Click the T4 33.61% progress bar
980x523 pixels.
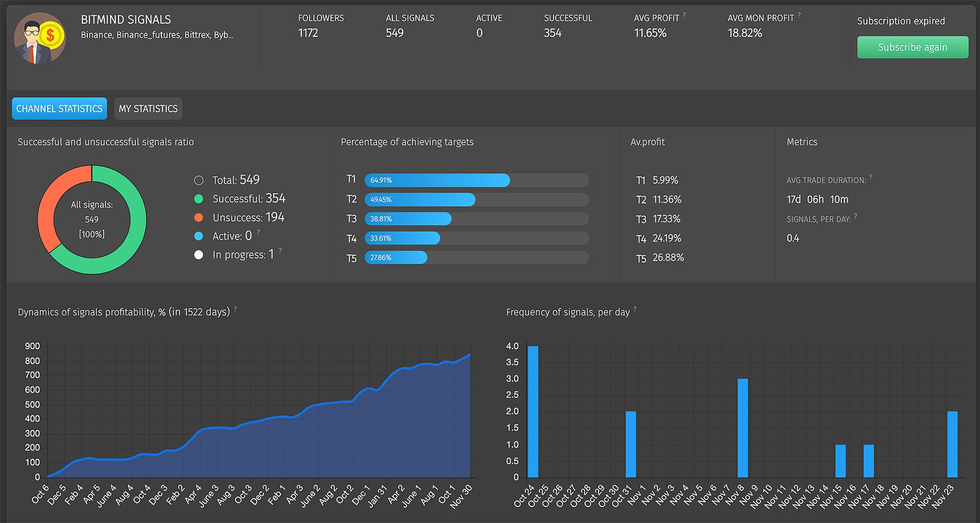click(476, 238)
